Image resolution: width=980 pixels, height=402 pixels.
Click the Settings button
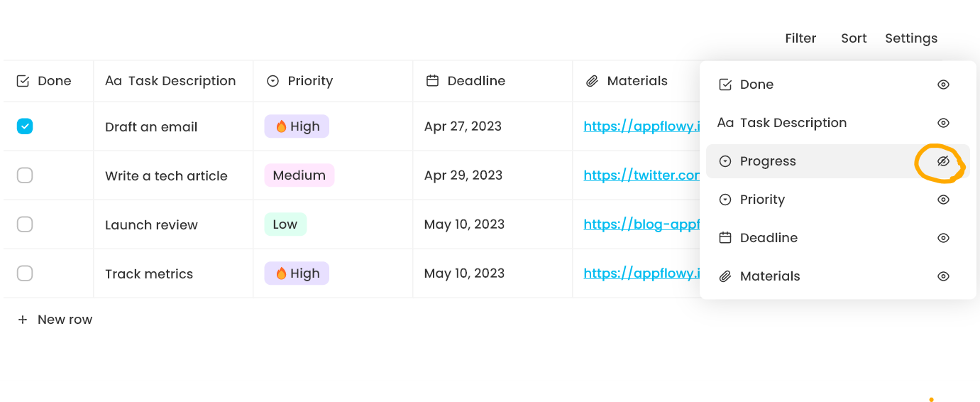911,38
